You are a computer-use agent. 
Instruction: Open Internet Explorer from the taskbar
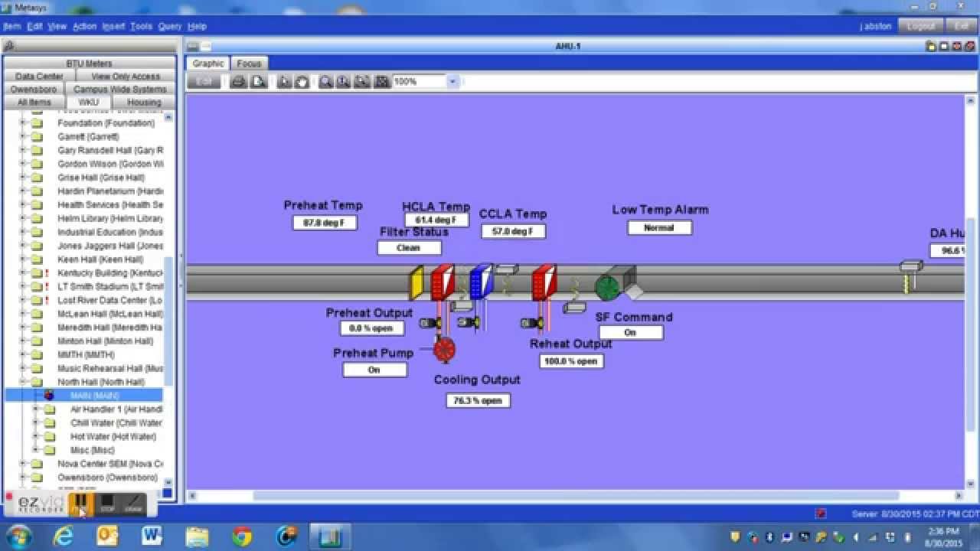pyautogui.click(x=63, y=536)
